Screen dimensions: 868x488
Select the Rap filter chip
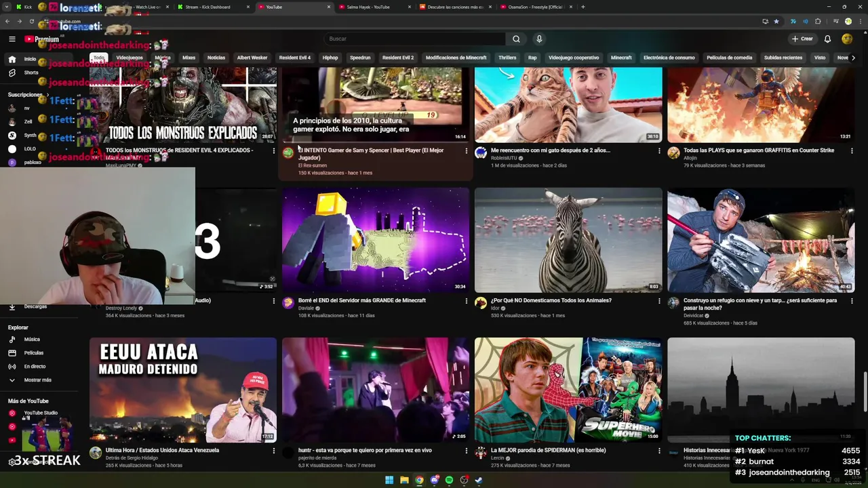pyautogui.click(x=532, y=58)
